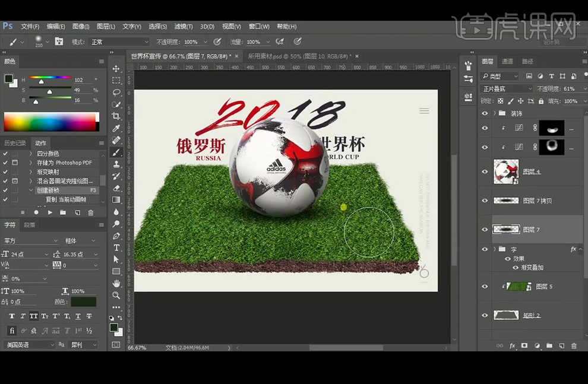Click the foreground color swatch in toolbox
Screen dimensions: 588x384
pyautogui.click(x=114, y=328)
